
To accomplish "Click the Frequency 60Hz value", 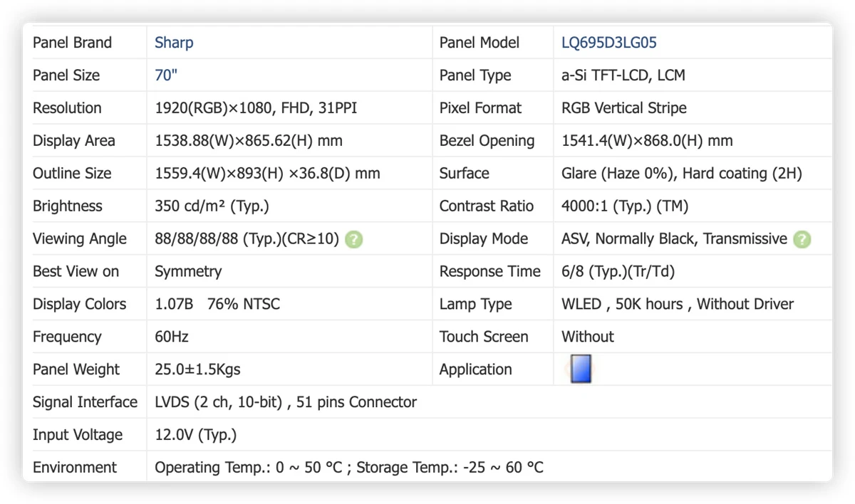I will tap(172, 337).
